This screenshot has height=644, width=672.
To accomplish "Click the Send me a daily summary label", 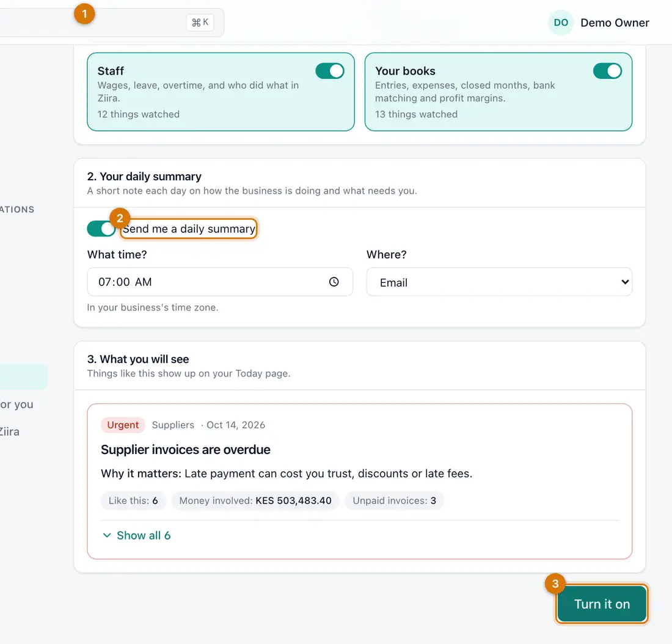I will pos(189,229).
